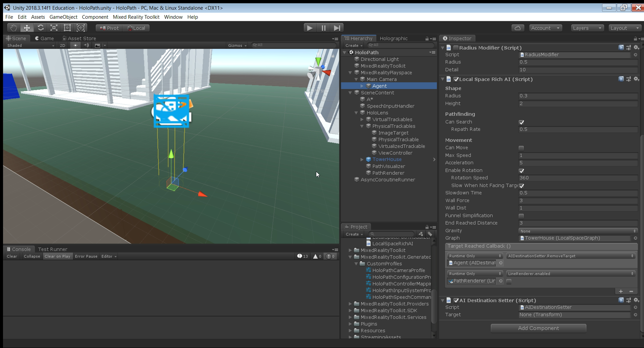644x348 pixels.
Task: Check the Can Move option
Action: click(x=521, y=148)
